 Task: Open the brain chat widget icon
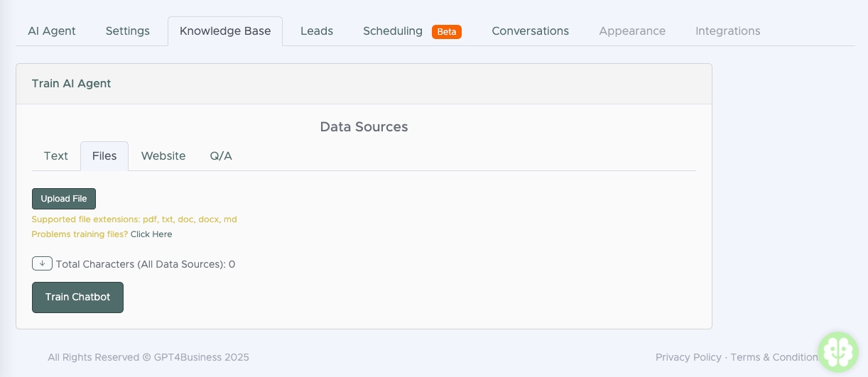click(x=838, y=351)
